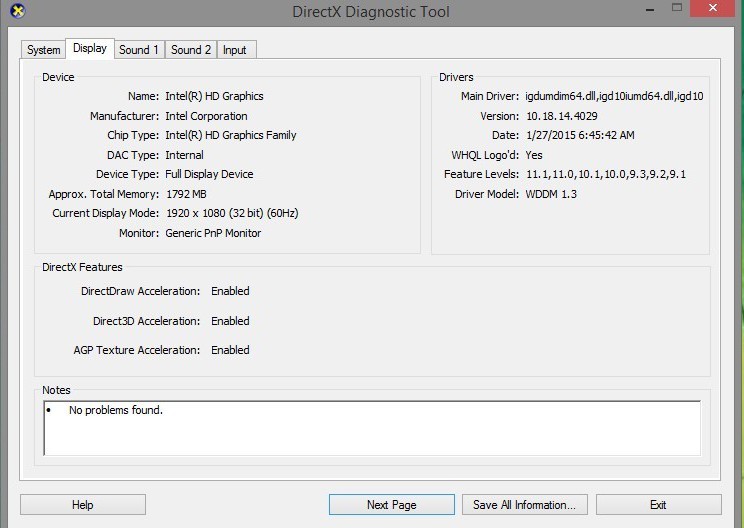Minimize the DirectX Diagnostic Tool window
The image size is (744, 528).
click(x=650, y=9)
